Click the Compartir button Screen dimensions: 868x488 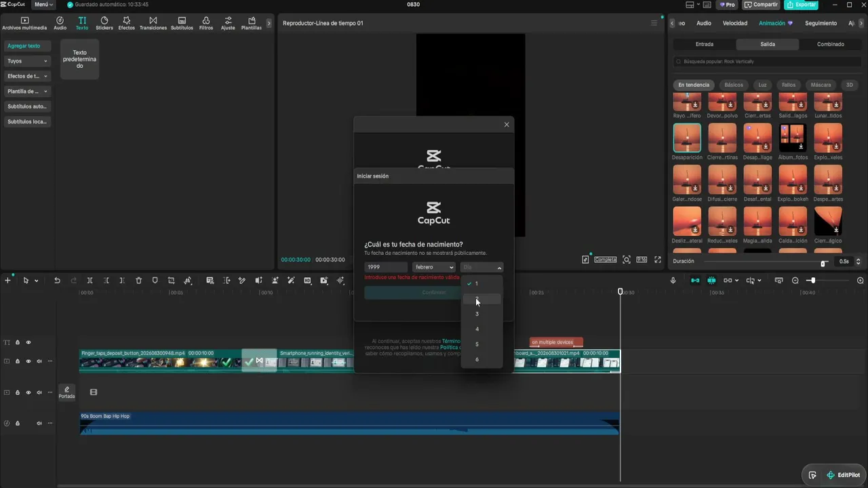coord(761,5)
